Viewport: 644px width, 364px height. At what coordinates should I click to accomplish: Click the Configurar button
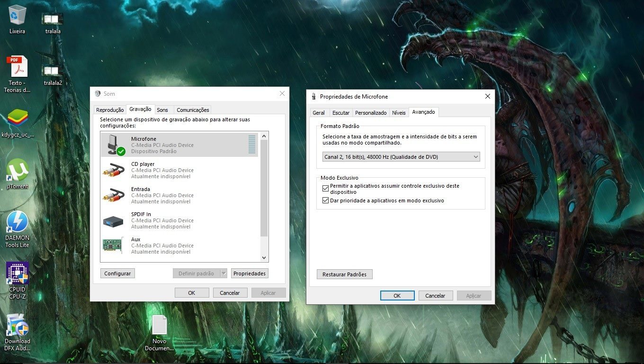click(x=117, y=273)
